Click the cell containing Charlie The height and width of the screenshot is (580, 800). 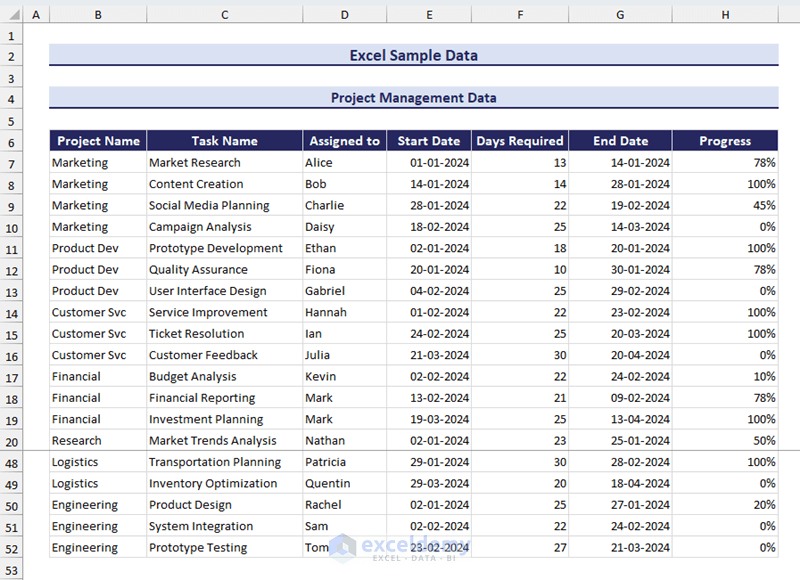pyautogui.click(x=344, y=206)
